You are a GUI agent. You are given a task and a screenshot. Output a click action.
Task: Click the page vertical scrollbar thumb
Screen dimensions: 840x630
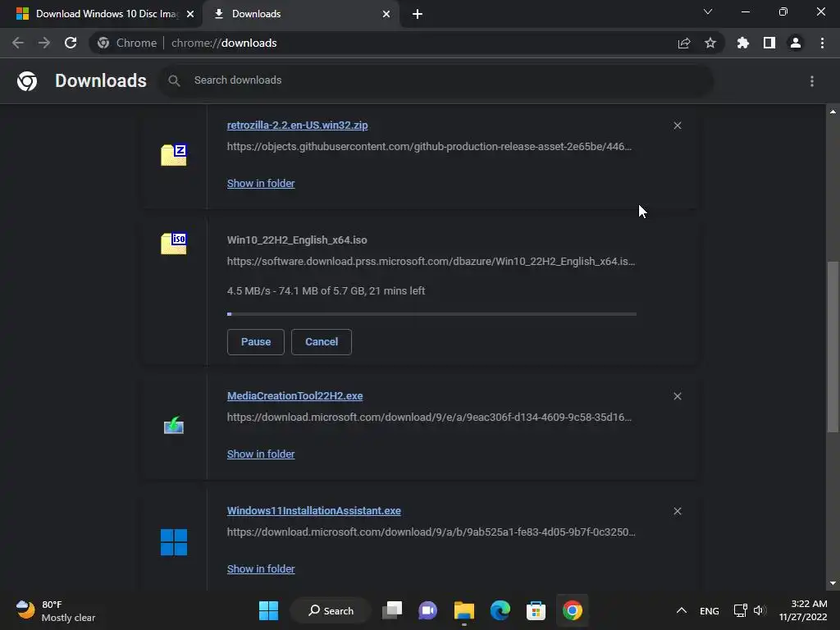[833, 346]
